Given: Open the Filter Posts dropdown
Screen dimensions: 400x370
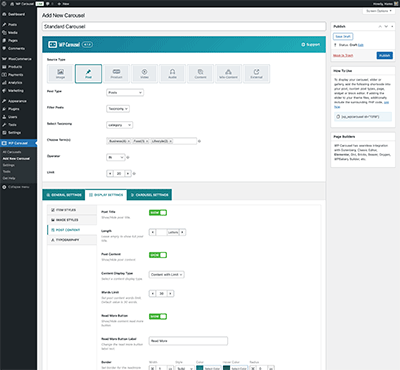Looking at the screenshot, I should click(x=118, y=109).
